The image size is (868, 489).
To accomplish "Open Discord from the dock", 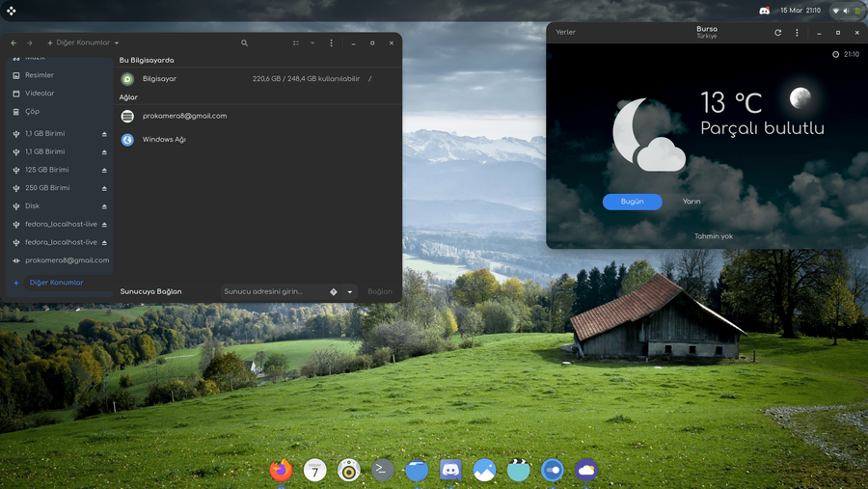I will point(450,470).
